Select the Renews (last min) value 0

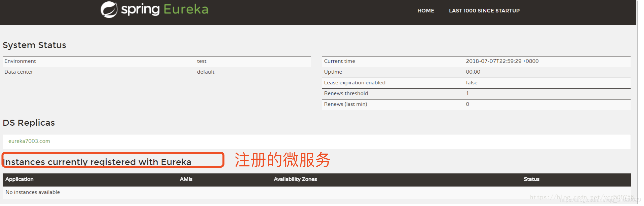[x=467, y=104]
